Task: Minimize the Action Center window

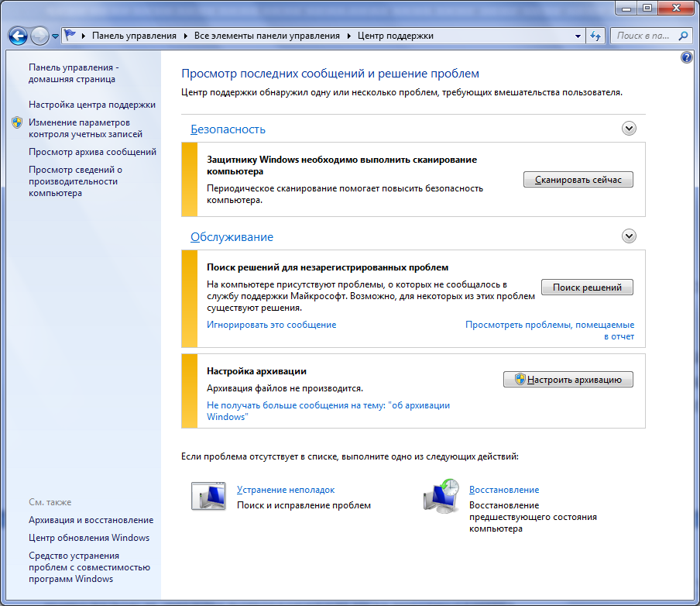Action: (x=626, y=8)
